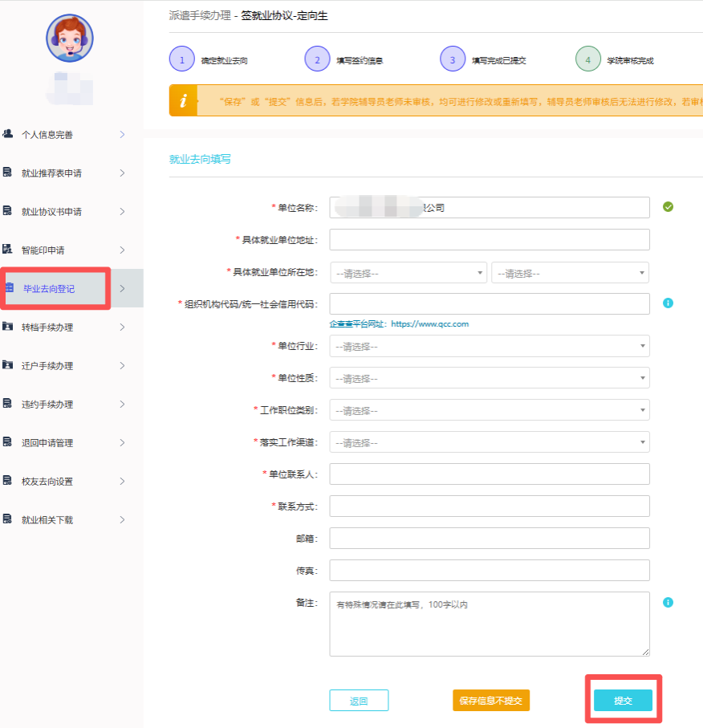703x728 pixels.
Task: Click the 智能印申请 sidebar icon
Action: 8,250
